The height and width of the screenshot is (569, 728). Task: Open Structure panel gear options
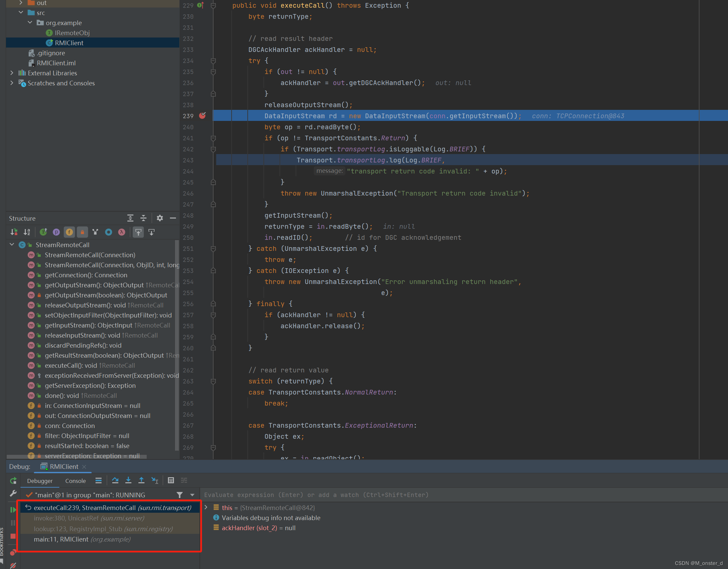click(160, 218)
